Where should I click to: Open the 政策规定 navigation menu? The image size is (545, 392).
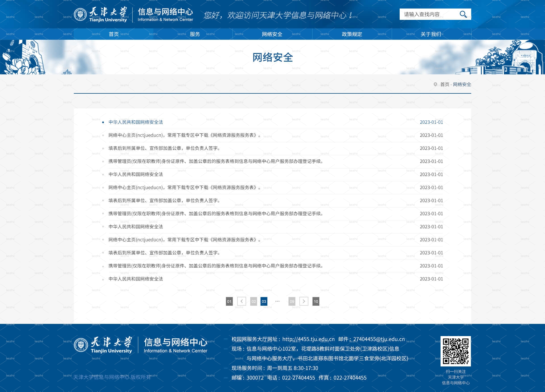pos(352,34)
